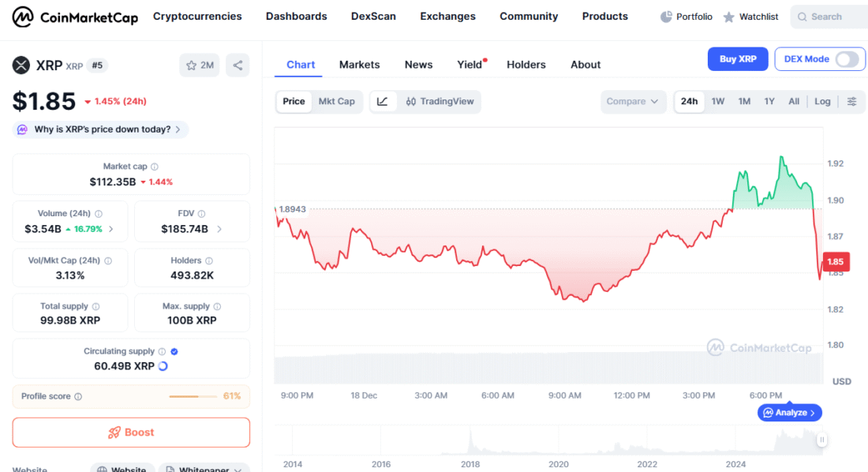Click the historical range navigator chart
868x472 pixels.
[x=548, y=441]
